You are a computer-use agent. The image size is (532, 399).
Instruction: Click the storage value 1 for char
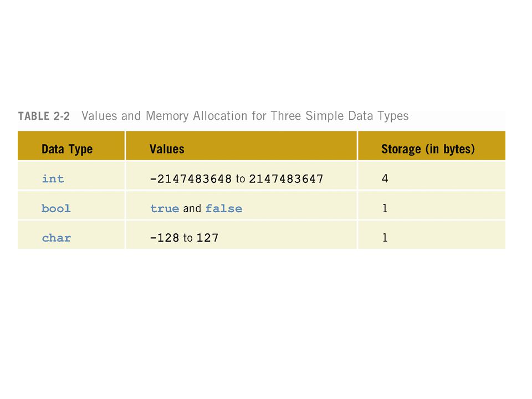[385, 238]
